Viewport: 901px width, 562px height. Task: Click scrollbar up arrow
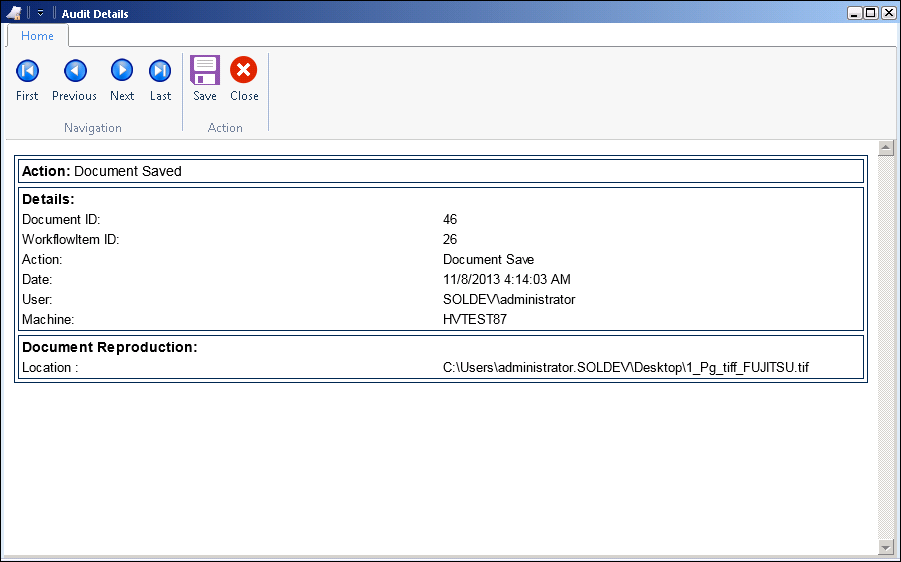pyautogui.click(x=885, y=148)
